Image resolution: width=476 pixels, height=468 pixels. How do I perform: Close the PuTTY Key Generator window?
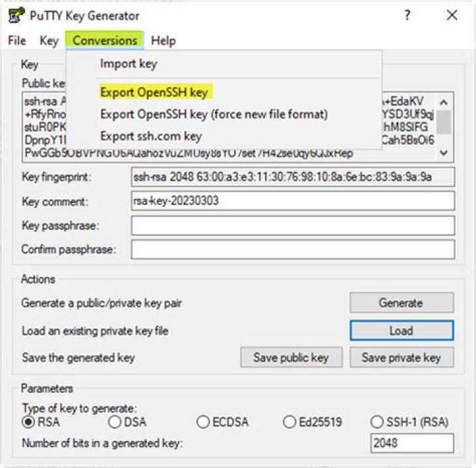(x=452, y=15)
